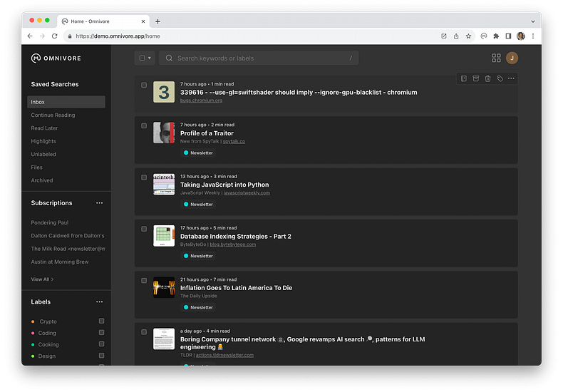This screenshot has height=392, width=563.
Task: Click the share icon in address bar
Action: coord(456,36)
